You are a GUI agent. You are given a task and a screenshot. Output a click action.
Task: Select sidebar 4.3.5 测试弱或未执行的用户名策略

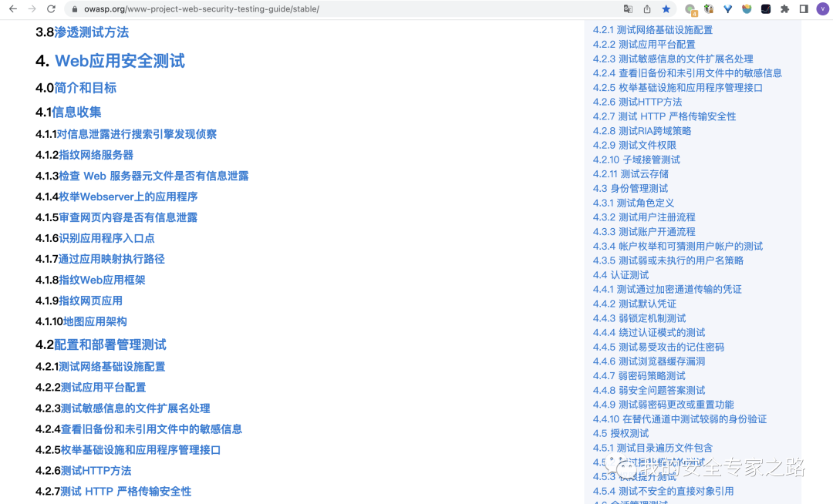point(668,260)
